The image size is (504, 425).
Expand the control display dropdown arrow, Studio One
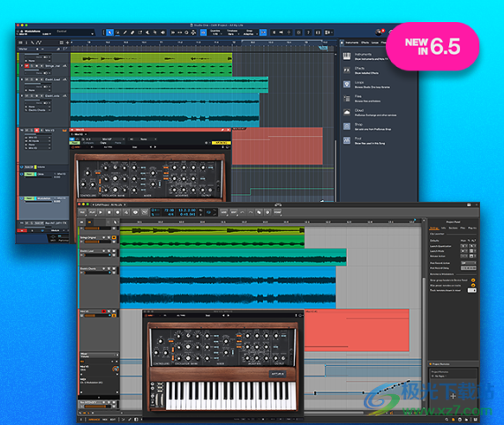(x=93, y=34)
